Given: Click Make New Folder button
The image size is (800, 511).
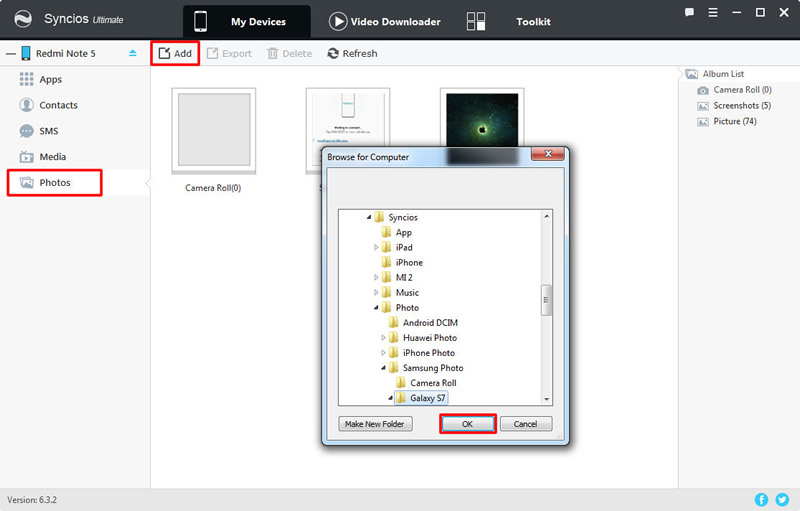Looking at the screenshot, I should pyautogui.click(x=375, y=424).
